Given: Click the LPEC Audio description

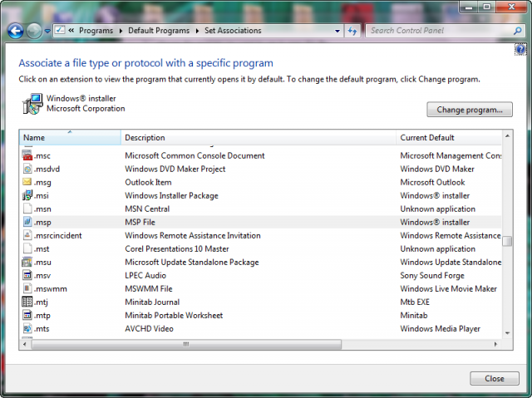Looking at the screenshot, I should (145, 275).
